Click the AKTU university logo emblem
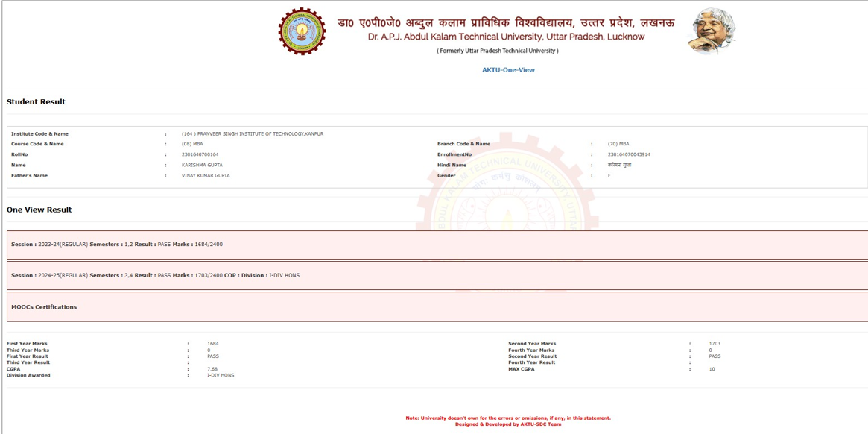Viewport: 868px width, 434px height. tap(302, 31)
